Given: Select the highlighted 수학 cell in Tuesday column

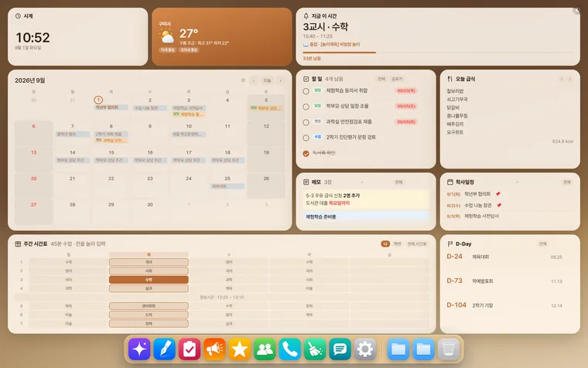Looking at the screenshot, I should (x=149, y=280).
